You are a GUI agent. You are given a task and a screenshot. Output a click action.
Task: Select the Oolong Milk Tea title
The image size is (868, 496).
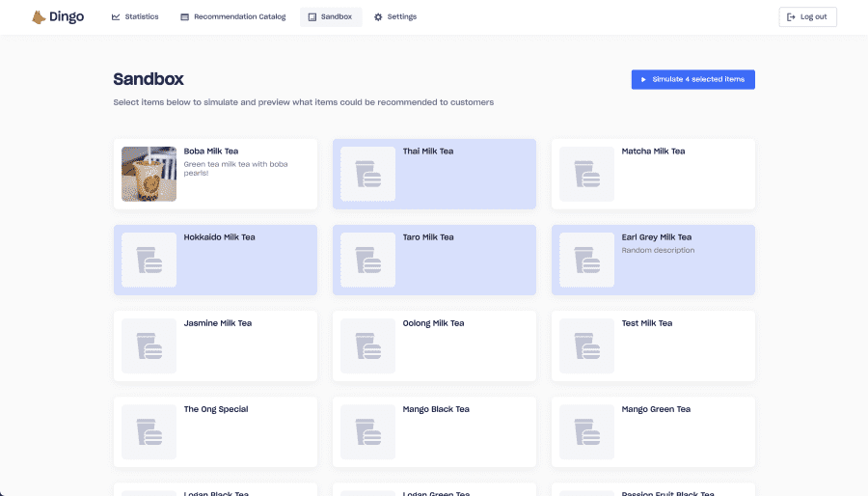click(x=433, y=323)
